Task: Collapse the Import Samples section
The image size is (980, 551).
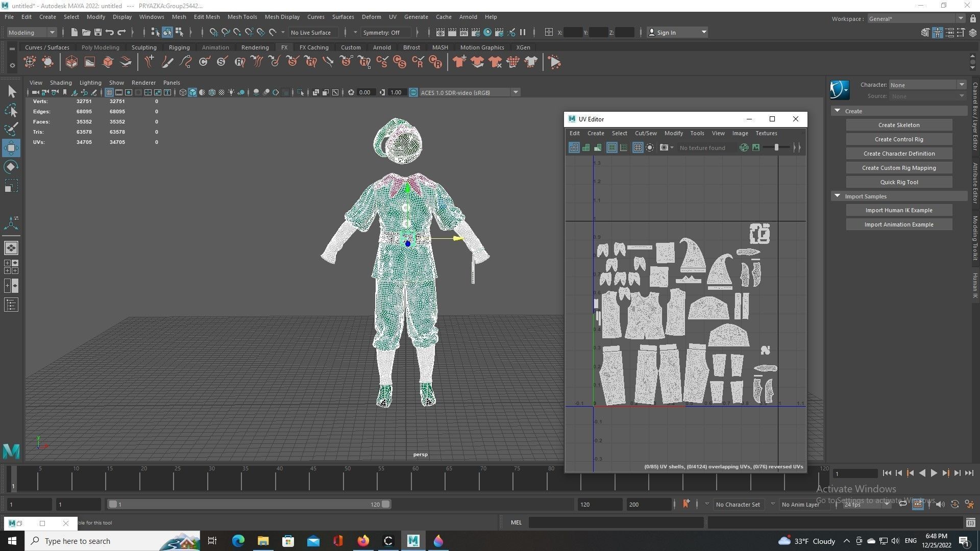Action: click(x=837, y=196)
